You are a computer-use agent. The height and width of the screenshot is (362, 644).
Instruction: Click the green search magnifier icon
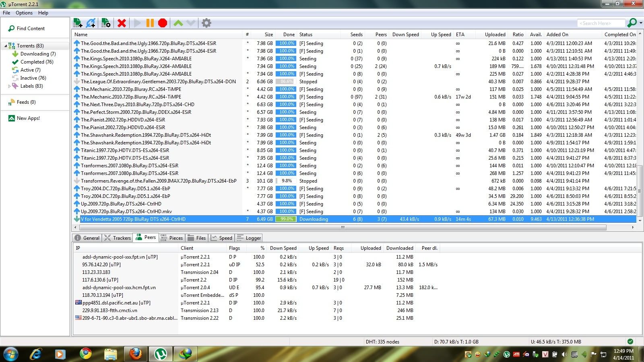pyautogui.click(x=632, y=23)
